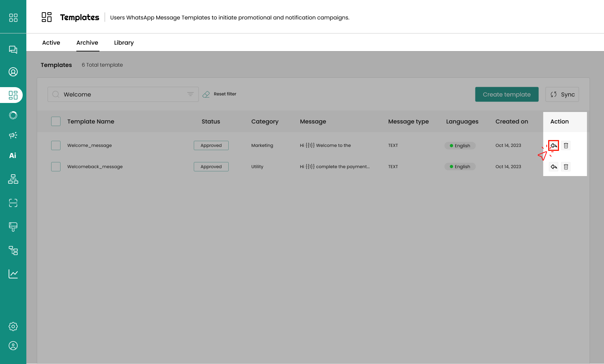Screen dimensions: 604x364
Task: Open settings gear in sidebar
Action: (x=13, y=327)
